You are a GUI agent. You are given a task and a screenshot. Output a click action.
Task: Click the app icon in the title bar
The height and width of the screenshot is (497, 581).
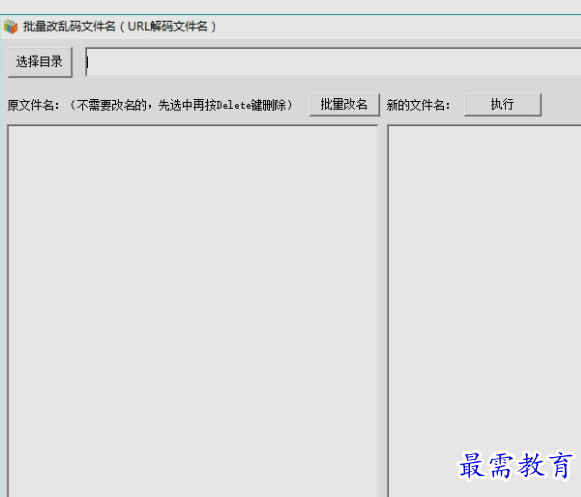tap(11, 27)
